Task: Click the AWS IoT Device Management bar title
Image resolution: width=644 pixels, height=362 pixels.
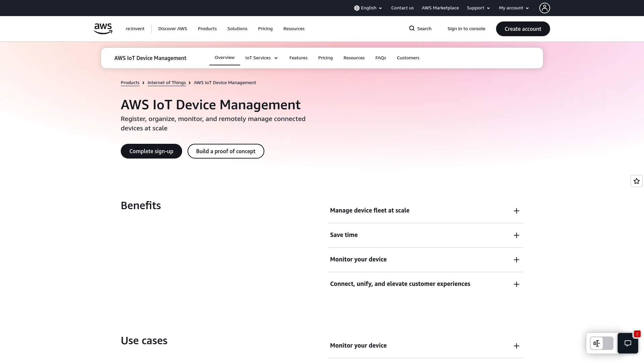Action: (x=150, y=58)
